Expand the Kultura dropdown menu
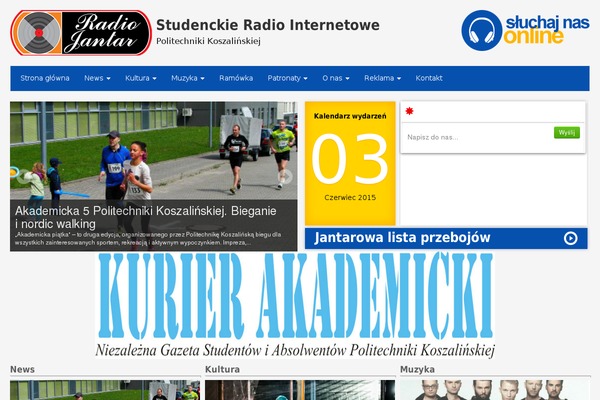This screenshot has width=600, height=400. tap(141, 78)
